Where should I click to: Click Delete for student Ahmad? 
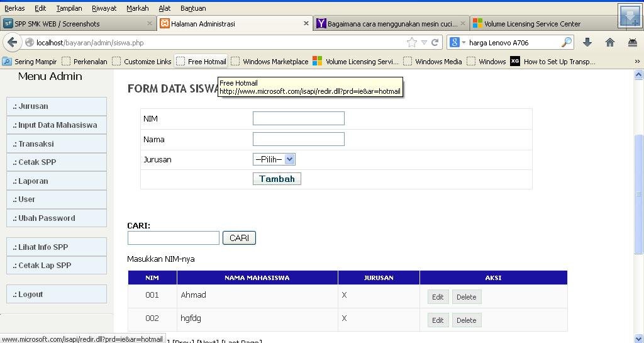pos(467,296)
